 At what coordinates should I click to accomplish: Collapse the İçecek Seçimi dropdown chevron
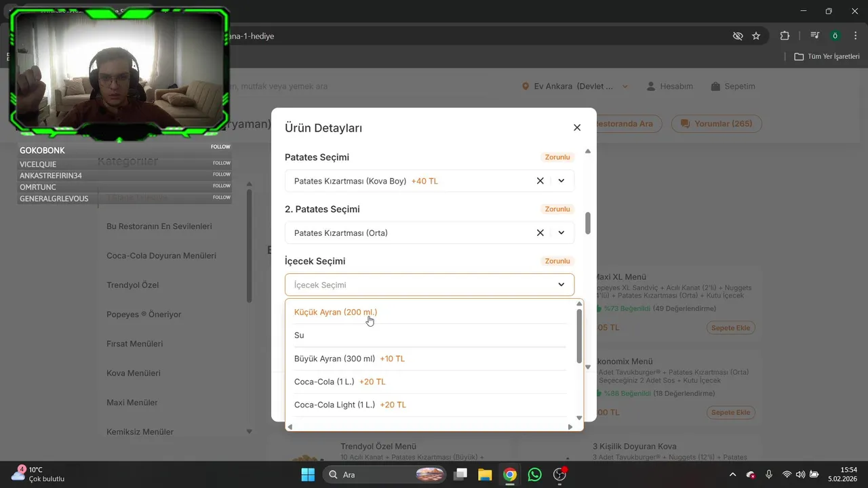[561, 285]
